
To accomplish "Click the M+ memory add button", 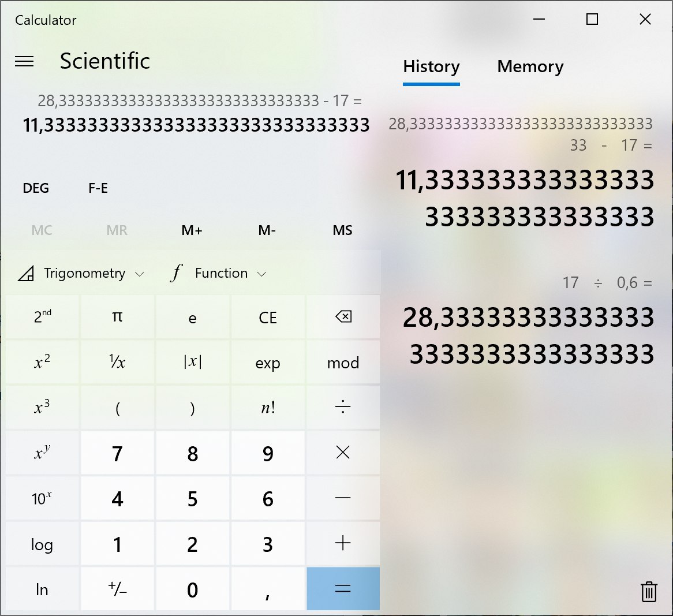I will [192, 230].
